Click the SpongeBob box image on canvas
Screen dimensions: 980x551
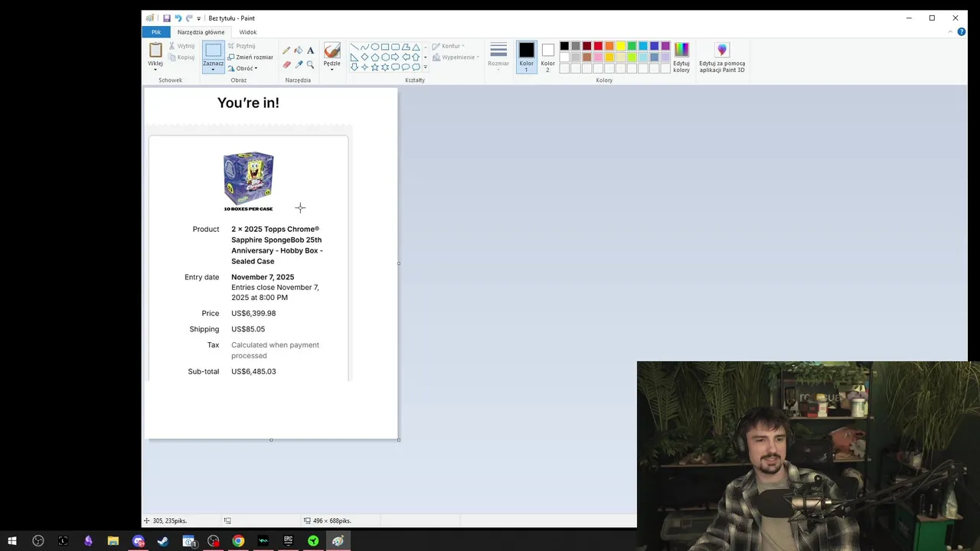pos(248,178)
